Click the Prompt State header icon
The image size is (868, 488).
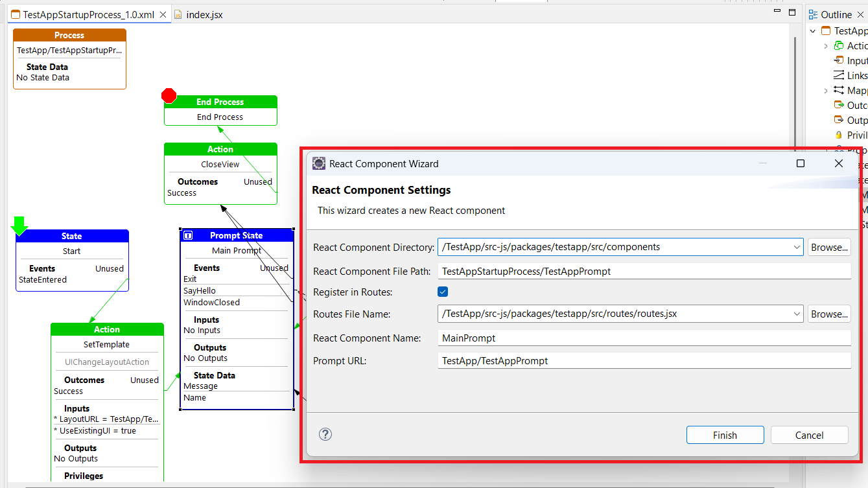tap(188, 235)
